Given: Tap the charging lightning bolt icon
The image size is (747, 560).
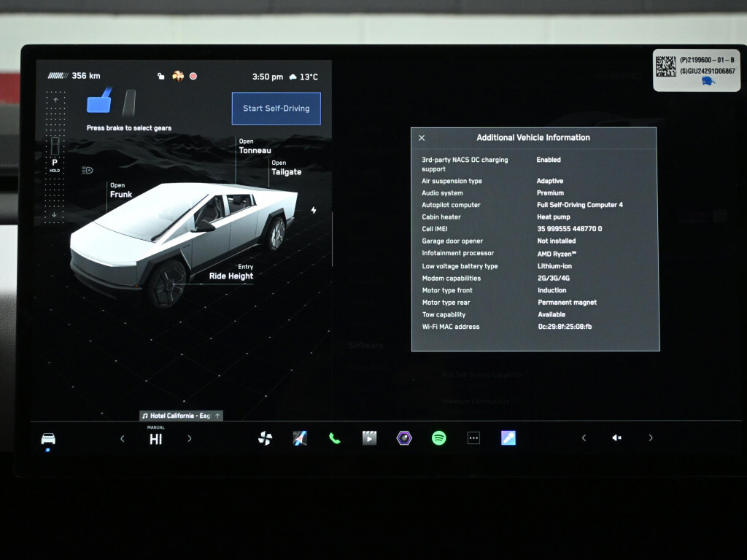Looking at the screenshot, I should coord(314,210).
